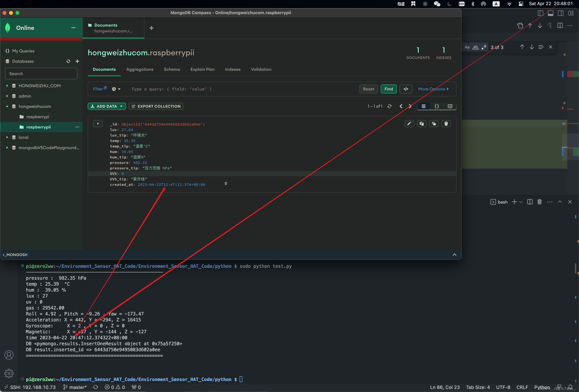Screen dimensions: 579x392
Task: Kill the VS Code terminal with trash icon
Action: (x=540, y=202)
